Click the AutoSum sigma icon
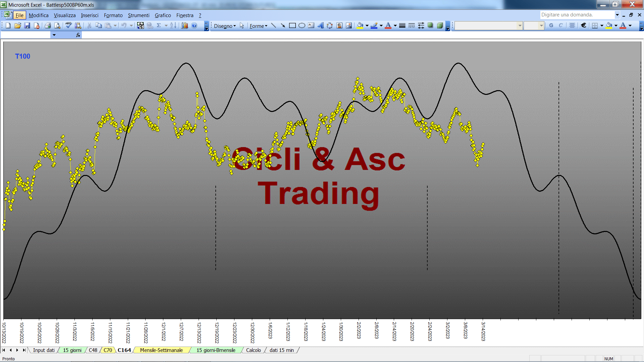Screen dimensions: 644x362 [159, 25]
